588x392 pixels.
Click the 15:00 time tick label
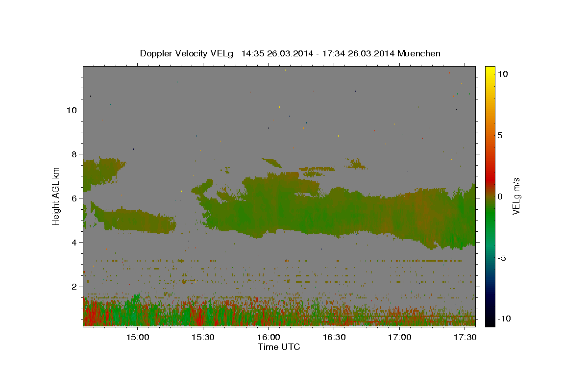coord(137,337)
